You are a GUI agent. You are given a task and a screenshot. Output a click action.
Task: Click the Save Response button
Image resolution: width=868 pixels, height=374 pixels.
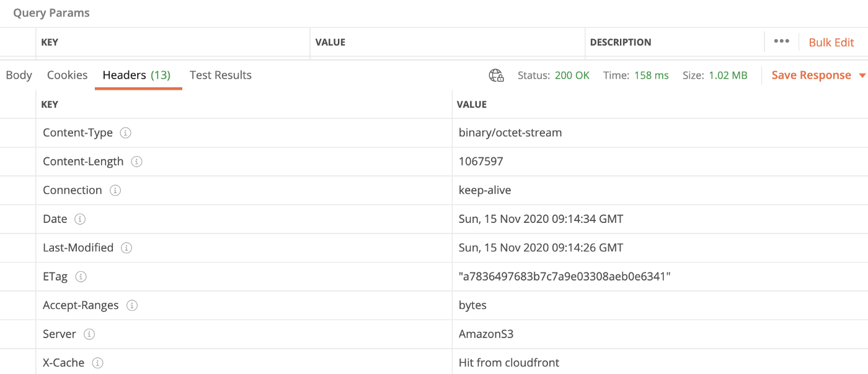(x=811, y=75)
